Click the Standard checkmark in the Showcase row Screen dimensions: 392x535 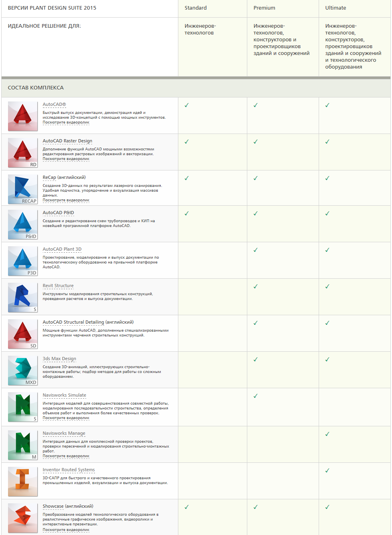[187, 507]
